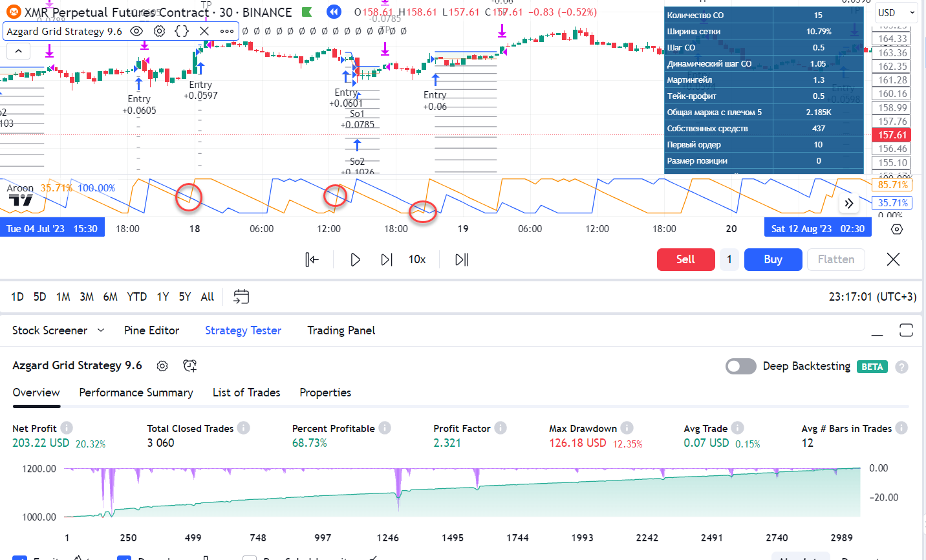Viewport: 926px width, 560px height.
Task: Open the strategy Properties tab
Action: [x=325, y=393]
